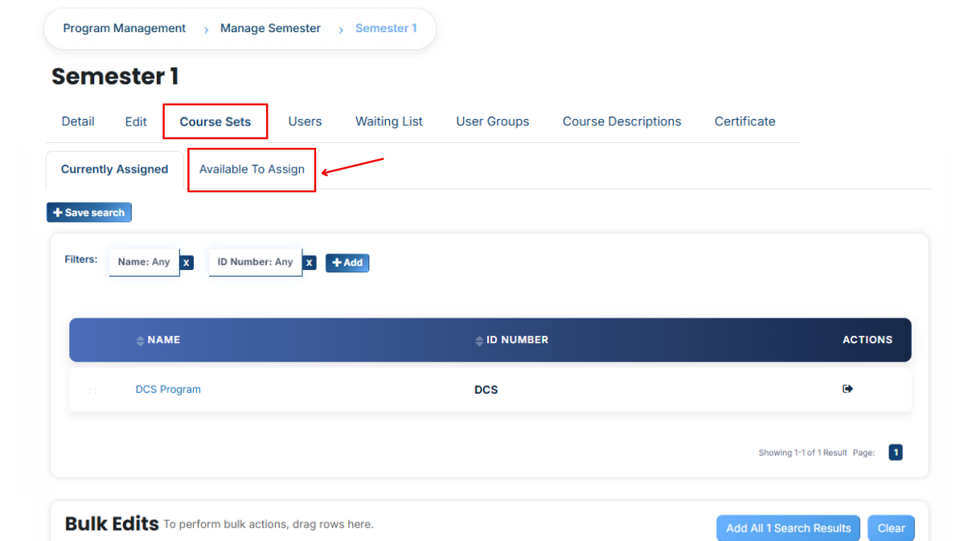
Task: Click the DCS ID number cell
Action: point(486,390)
